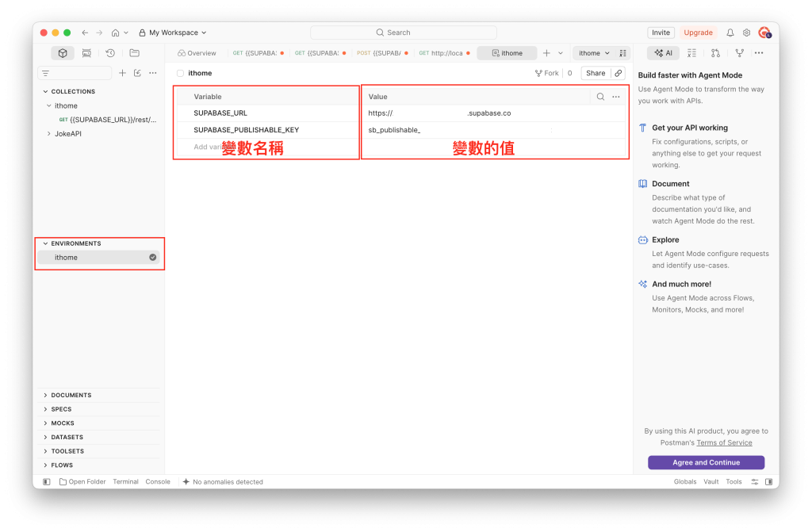812x532 pixels.
Task: Focus the top Search field
Action: pos(404,33)
